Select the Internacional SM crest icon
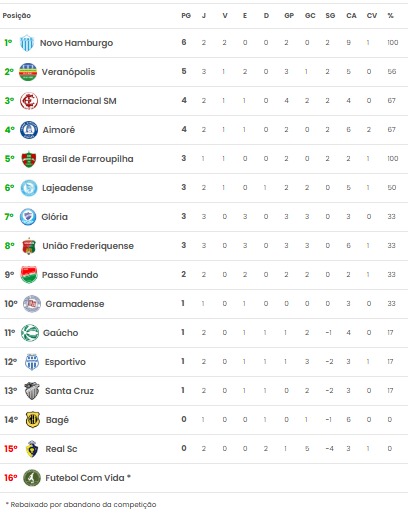The width and height of the screenshot is (409, 518). coord(28,101)
